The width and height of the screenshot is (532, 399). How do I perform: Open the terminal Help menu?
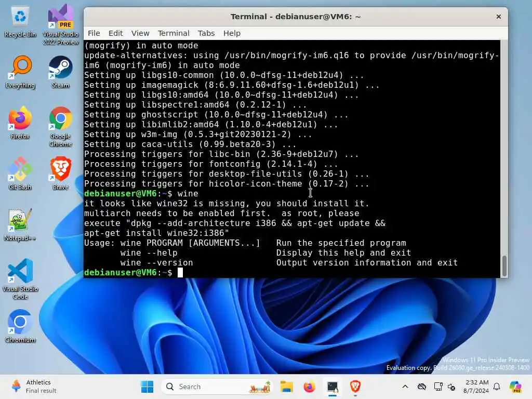(x=232, y=33)
